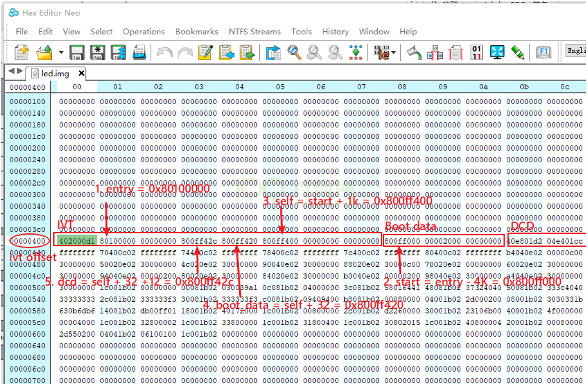Open the Bookmarks menu
The image size is (588, 388).
point(197,32)
